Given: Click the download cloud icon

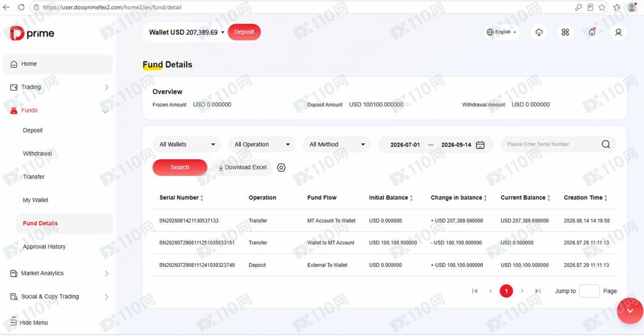Looking at the screenshot, I should [x=539, y=32].
